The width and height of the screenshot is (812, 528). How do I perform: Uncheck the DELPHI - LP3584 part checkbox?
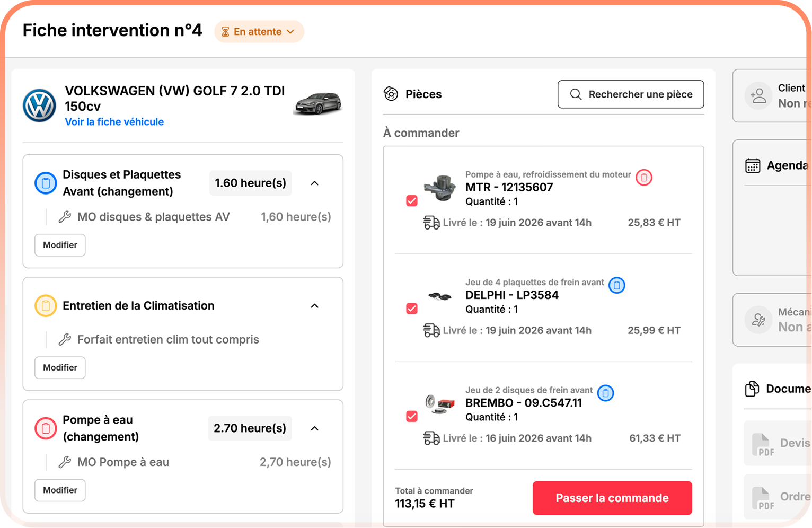click(x=412, y=309)
